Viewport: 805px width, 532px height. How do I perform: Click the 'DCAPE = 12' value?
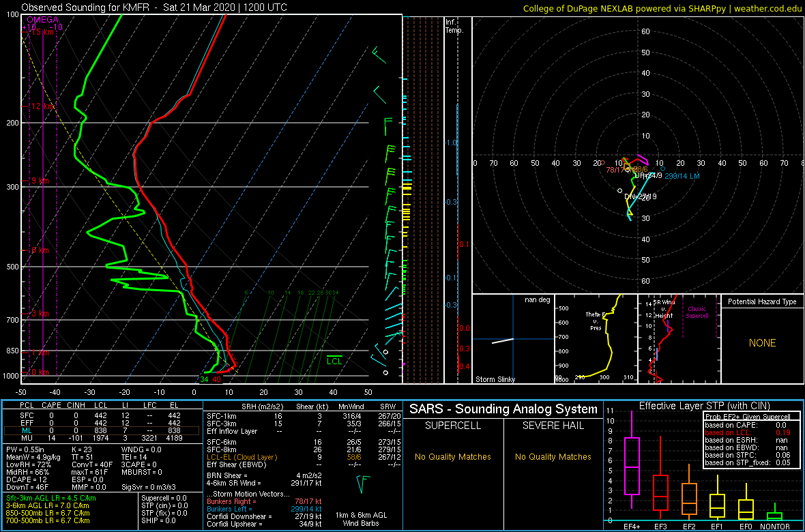point(26,479)
